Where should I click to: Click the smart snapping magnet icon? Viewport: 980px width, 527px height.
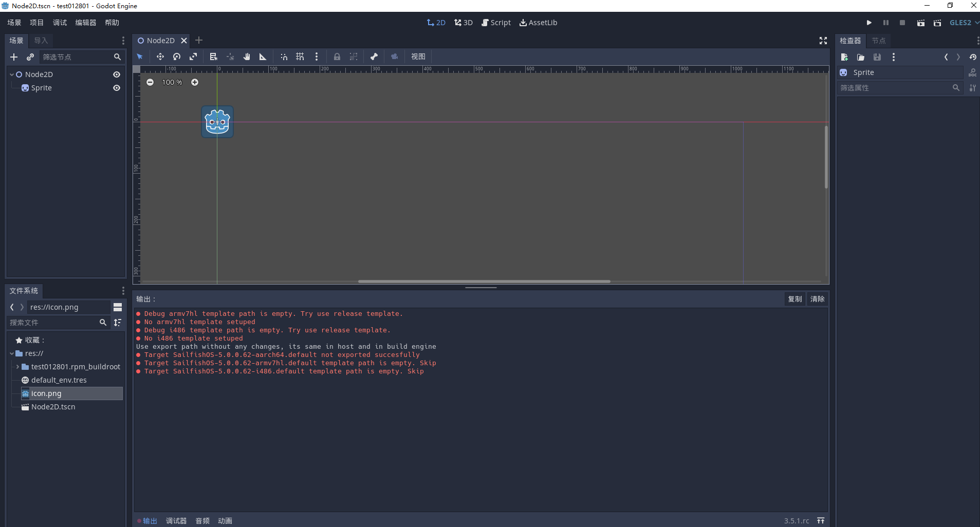click(284, 57)
